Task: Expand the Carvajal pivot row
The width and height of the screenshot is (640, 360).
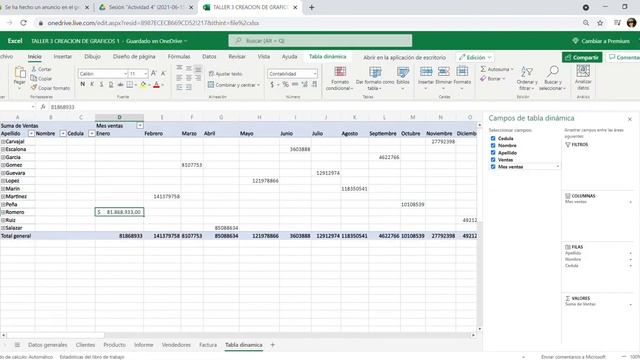Action: coord(3,142)
